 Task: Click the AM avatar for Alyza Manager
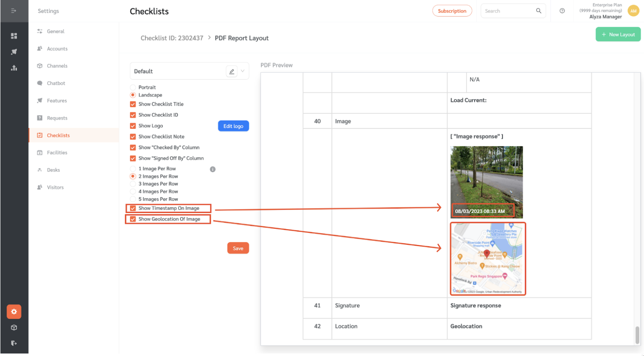[633, 10]
